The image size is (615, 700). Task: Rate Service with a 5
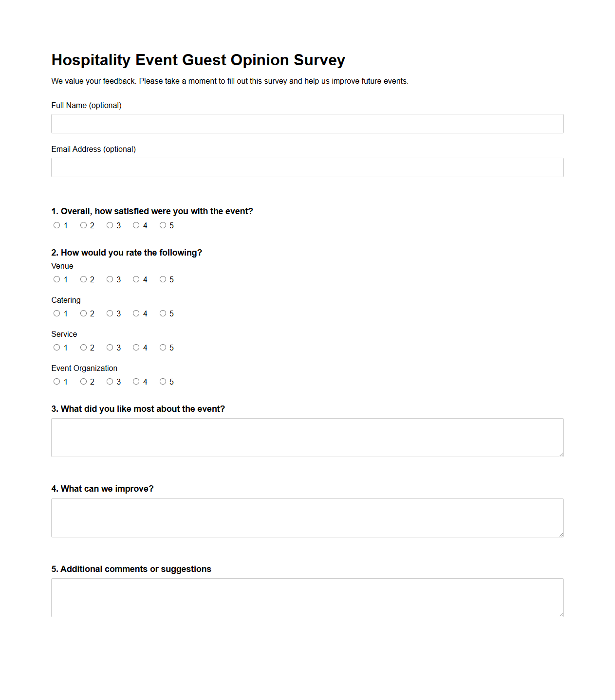click(163, 348)
